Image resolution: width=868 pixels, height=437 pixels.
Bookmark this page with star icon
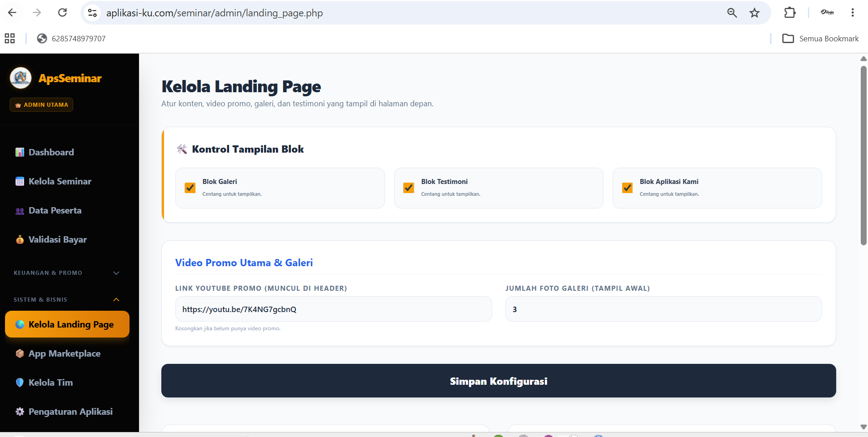pyautogui.click(x=754, y=13)
